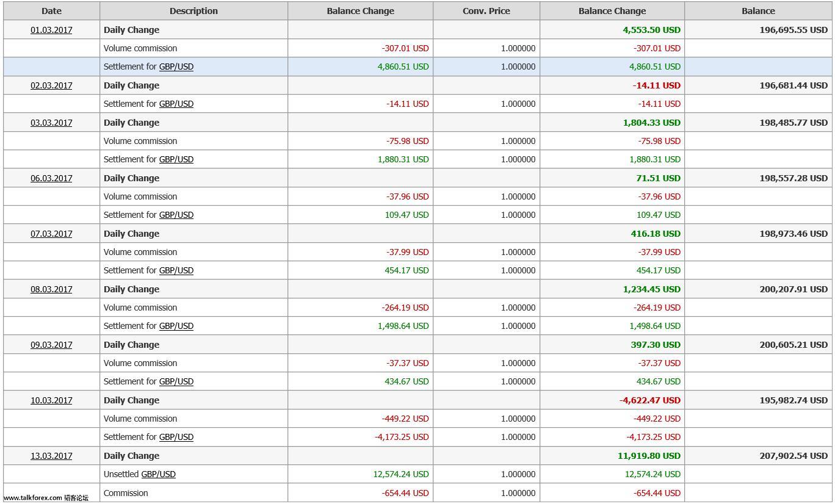Click the 1,234.45 USD daily change value

tap(651, 289)
